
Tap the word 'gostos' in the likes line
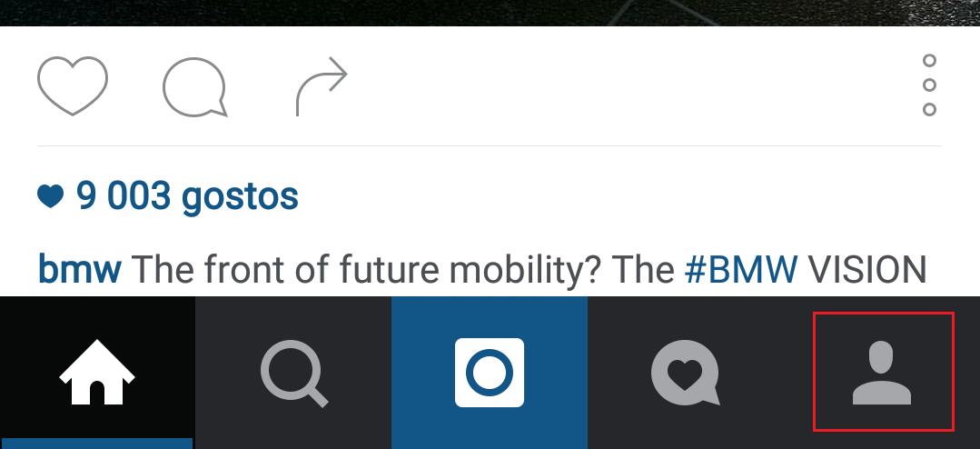(240, 197)
